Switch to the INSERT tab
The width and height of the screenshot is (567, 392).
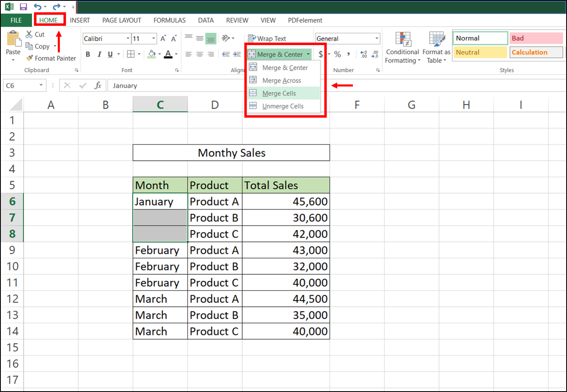(80, 20)
